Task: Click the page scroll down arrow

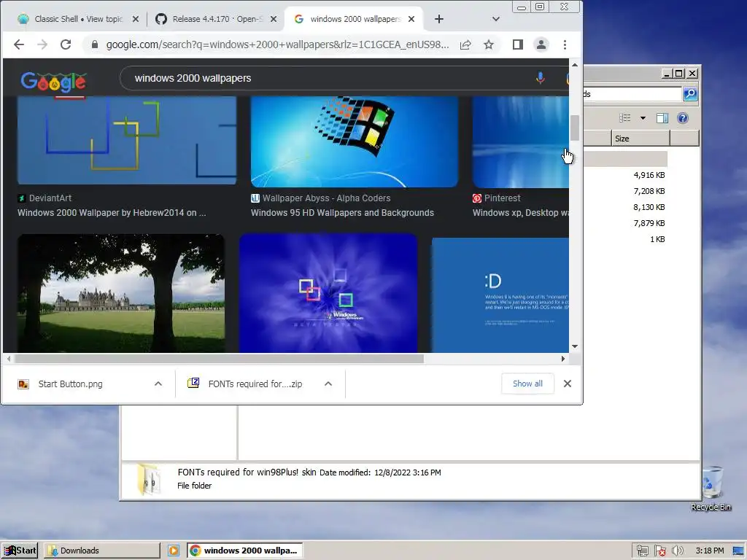Action: [575, 346]
